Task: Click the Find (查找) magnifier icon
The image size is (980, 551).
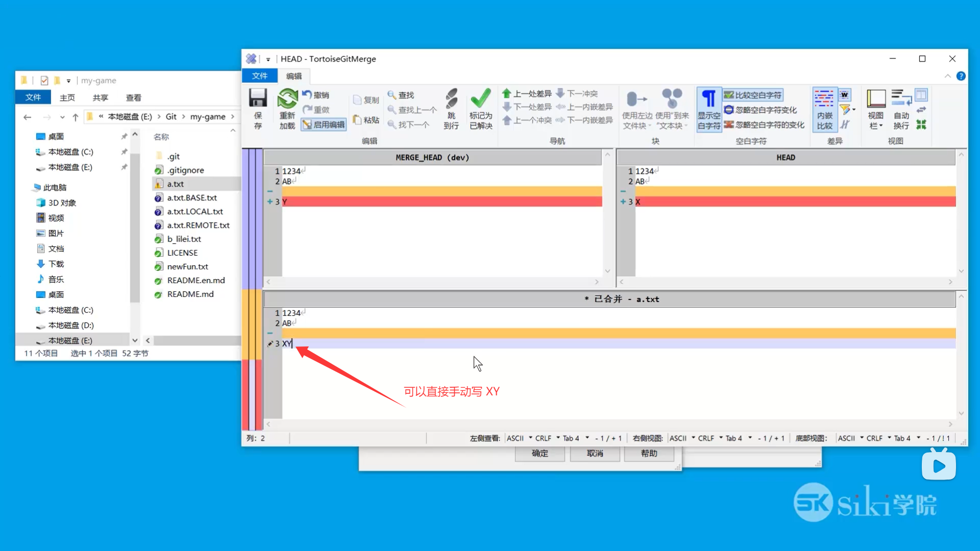Action: pyautogui.click(x=392, y=95)
